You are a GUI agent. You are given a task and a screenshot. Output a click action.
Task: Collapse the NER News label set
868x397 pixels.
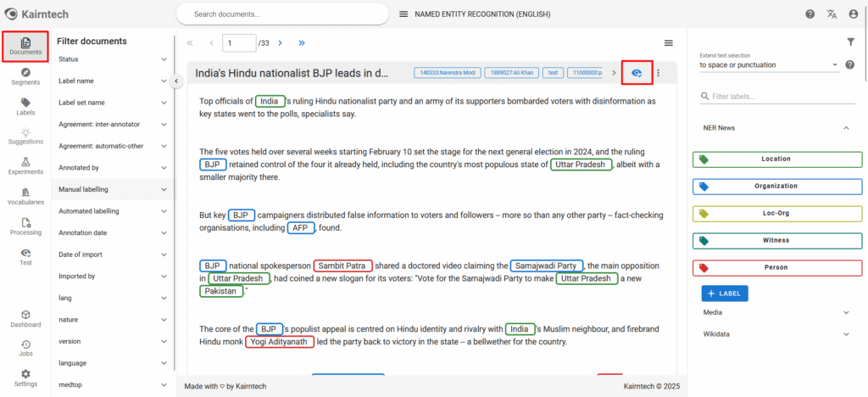coord(845,128)
